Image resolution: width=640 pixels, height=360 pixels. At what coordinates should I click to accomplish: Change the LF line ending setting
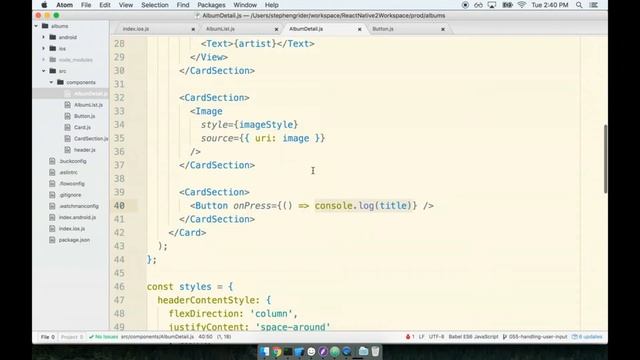point(421,337)
